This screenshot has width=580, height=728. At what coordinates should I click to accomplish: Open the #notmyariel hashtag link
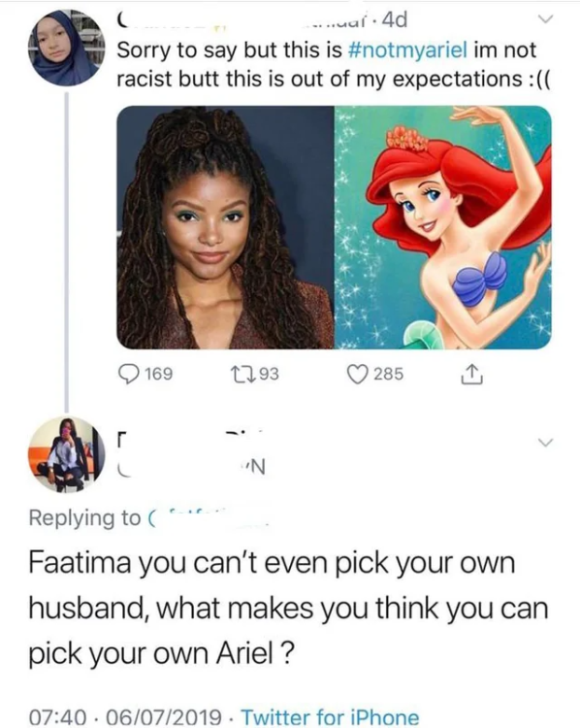pos(407,50)
